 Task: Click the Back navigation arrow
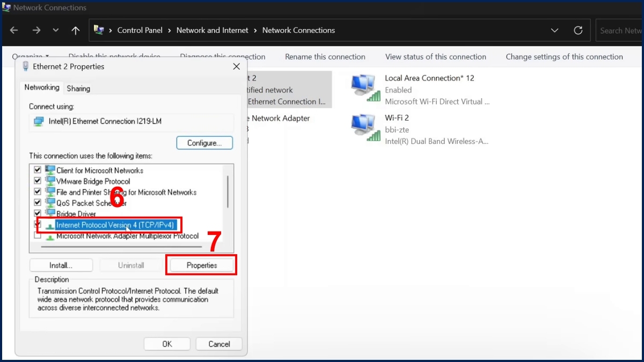coord(14,31)
